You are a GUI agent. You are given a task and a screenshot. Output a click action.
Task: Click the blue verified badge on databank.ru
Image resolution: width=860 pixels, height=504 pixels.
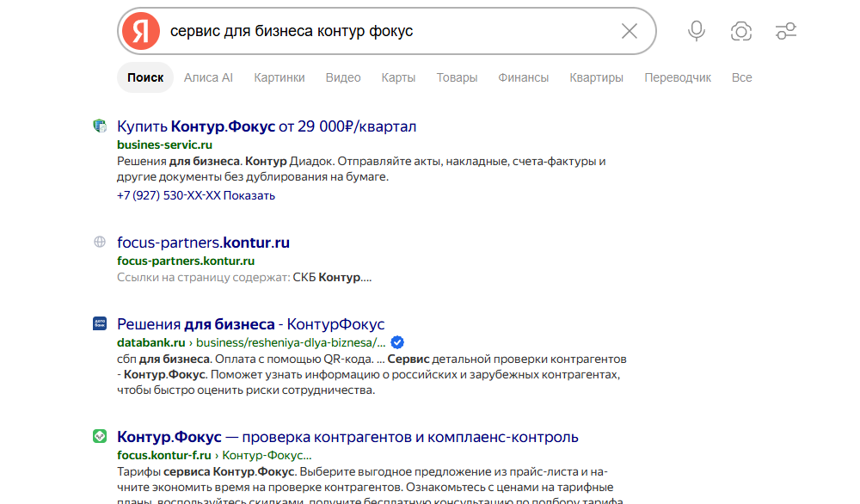397,343
